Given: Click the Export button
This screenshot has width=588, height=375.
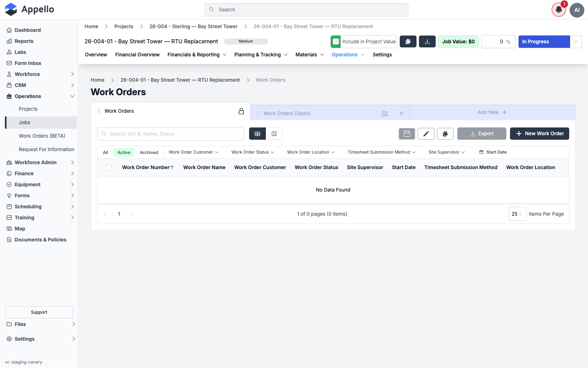Looking at the screenshot, I should tap(482, 134).
